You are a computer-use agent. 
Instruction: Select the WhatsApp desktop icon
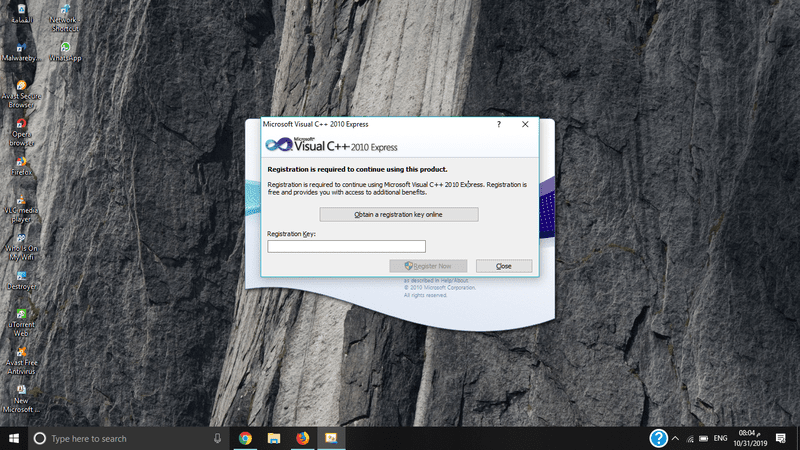(x=65, y=52)
